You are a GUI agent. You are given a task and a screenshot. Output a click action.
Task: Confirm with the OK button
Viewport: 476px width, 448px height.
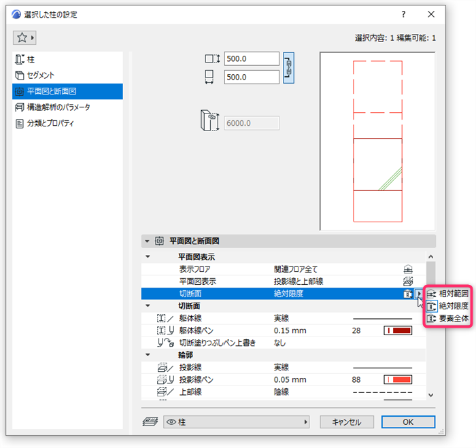coord(408,422)
